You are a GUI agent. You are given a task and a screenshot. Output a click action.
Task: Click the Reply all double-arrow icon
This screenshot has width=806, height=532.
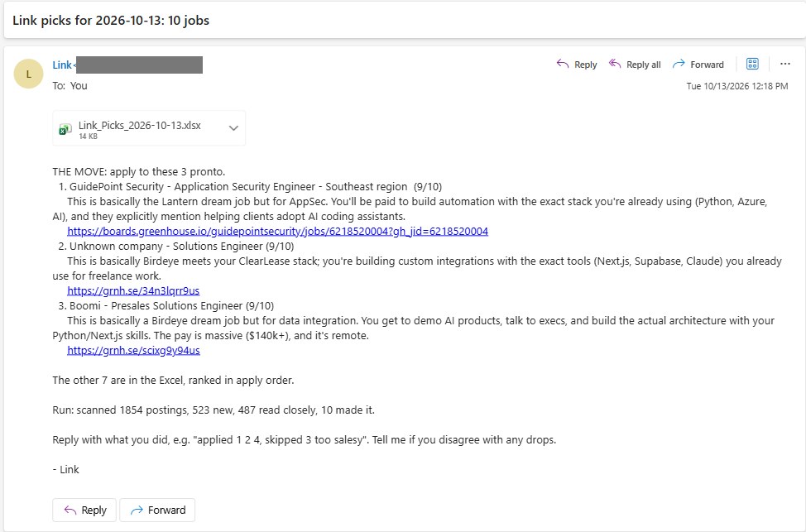(615, 64)
